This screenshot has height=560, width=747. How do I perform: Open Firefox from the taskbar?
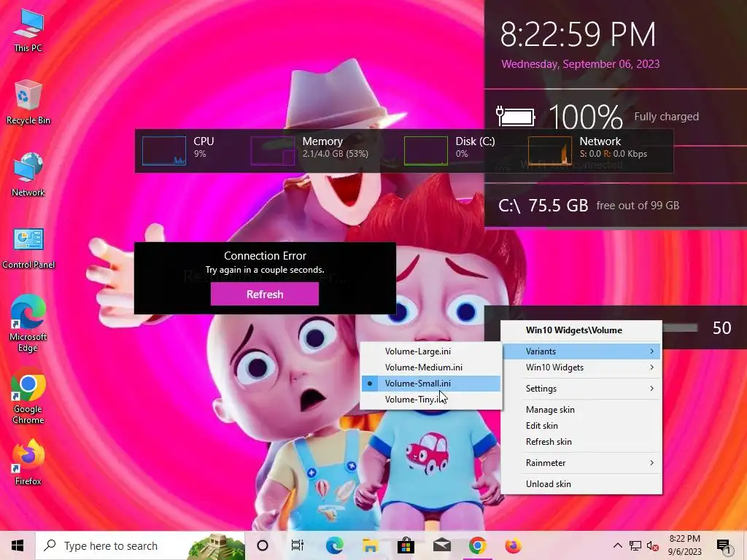[513, 545]
